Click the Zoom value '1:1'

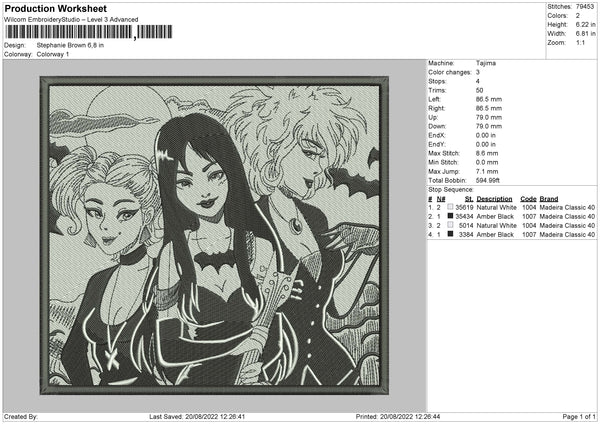tap(580, 42)
